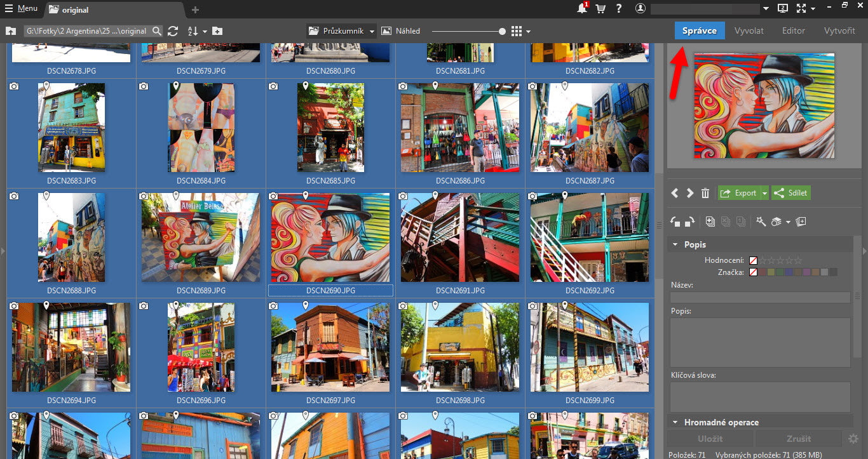868x459 pixels.
Task: Switch to Náhled preview mode
Action: (400, 30)
